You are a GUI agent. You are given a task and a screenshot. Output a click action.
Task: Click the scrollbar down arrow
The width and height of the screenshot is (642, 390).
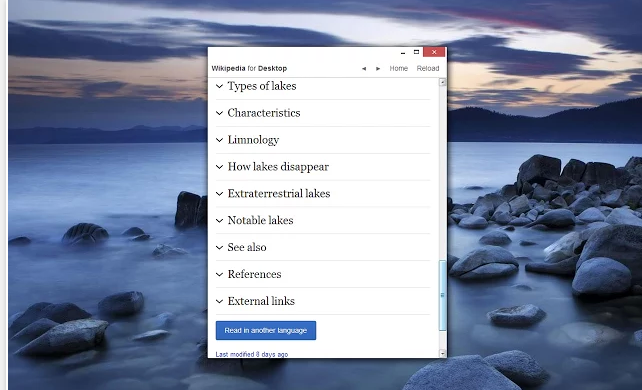point(442,353)
